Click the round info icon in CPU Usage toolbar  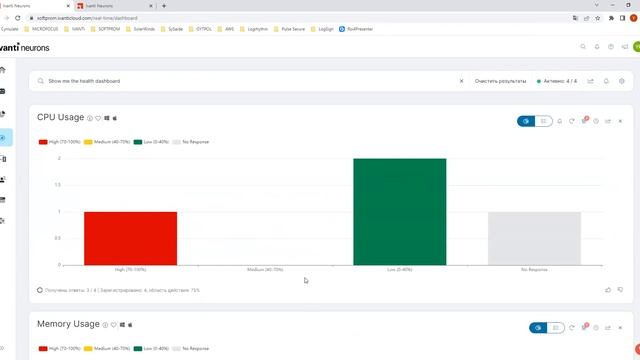596,121
